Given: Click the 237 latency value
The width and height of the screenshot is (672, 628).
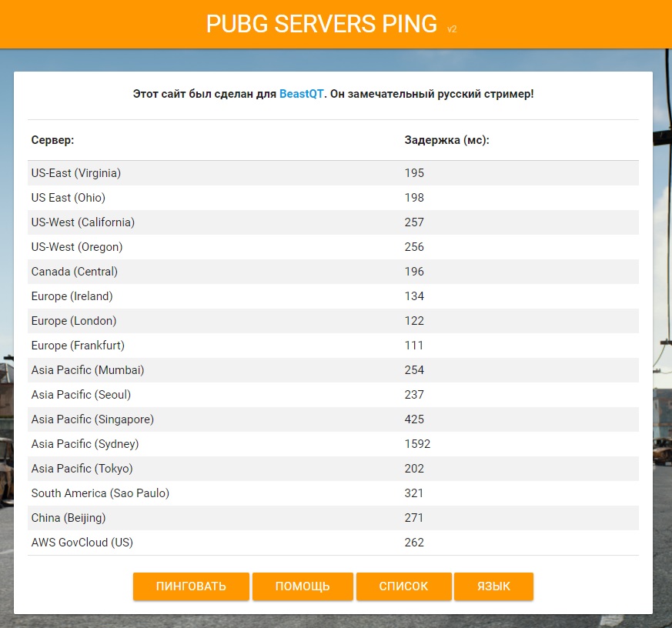Looking at the screenshot, I should [414, 395].
